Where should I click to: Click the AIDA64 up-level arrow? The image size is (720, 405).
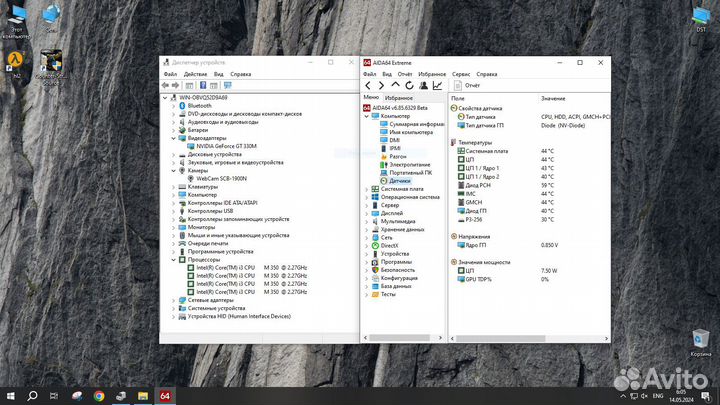pyautogui.click(x=395, y=85)
